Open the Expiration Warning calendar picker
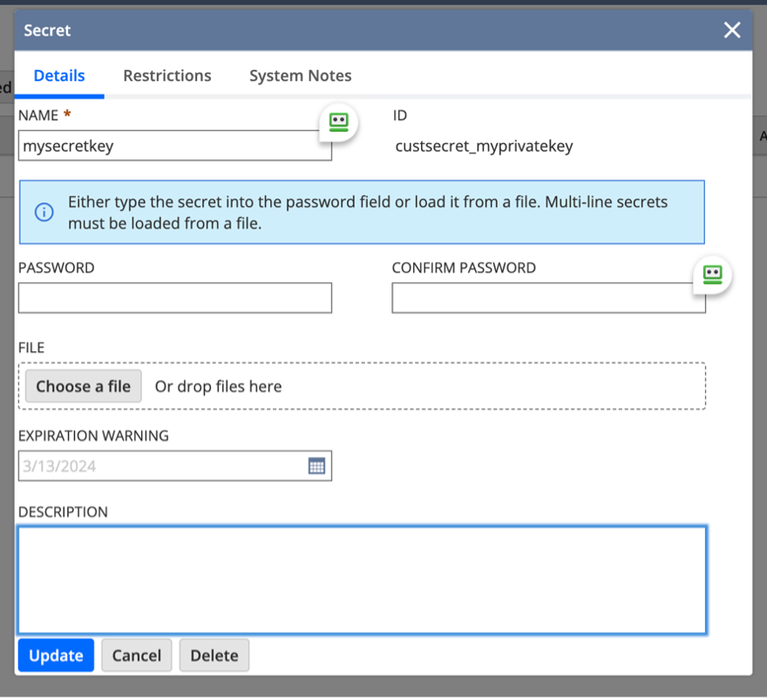The width and height of the screenshot is (767, 700). coord(316,466)
